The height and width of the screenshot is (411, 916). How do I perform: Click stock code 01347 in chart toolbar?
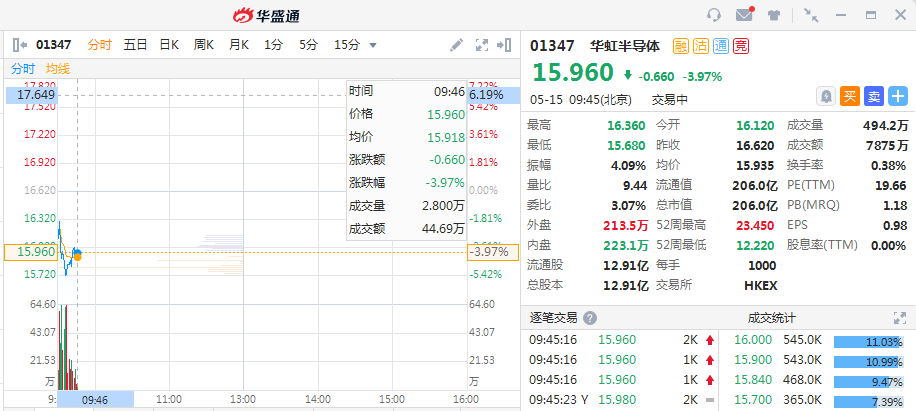click(x=54, y=45)
